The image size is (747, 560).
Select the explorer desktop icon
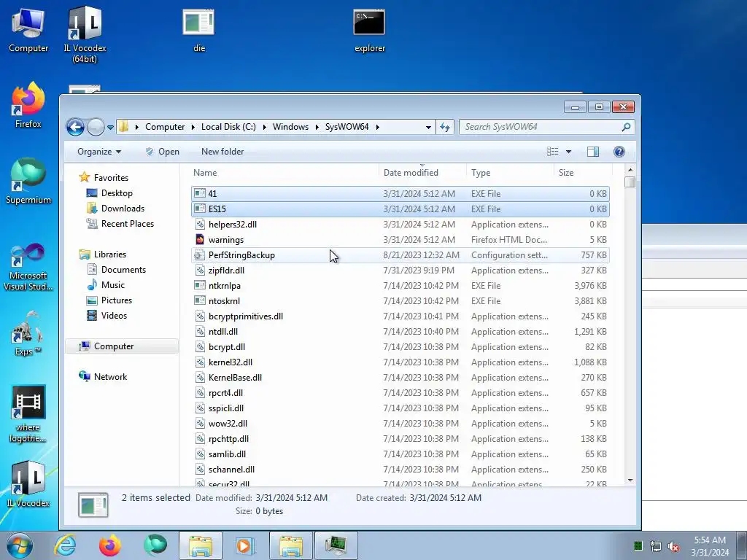click(x=370, y=31)
